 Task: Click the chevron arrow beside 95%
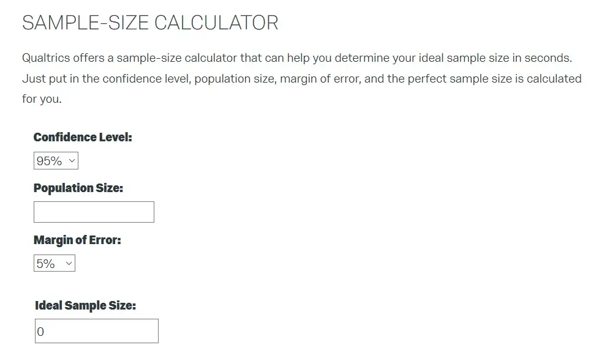click(x=72, y=161)
